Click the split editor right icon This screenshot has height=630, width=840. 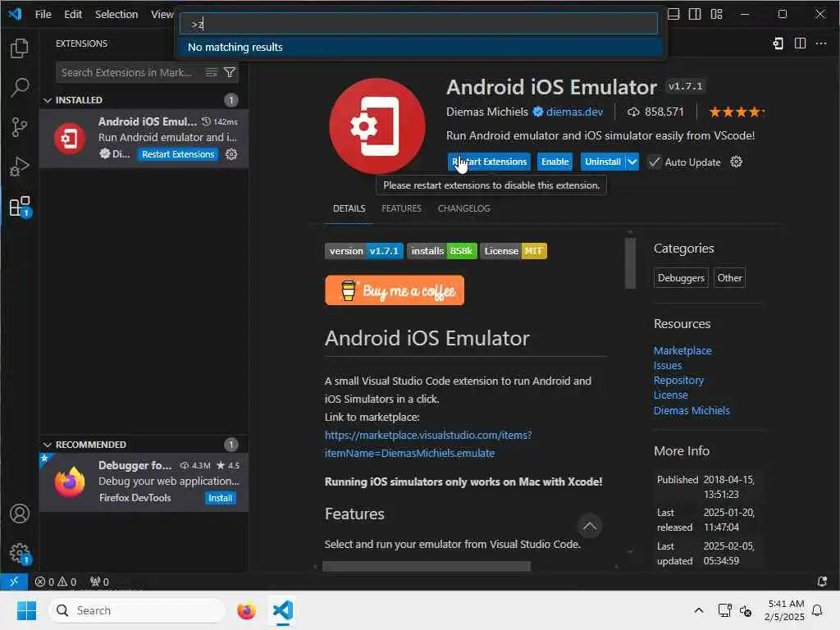point(800,43)
